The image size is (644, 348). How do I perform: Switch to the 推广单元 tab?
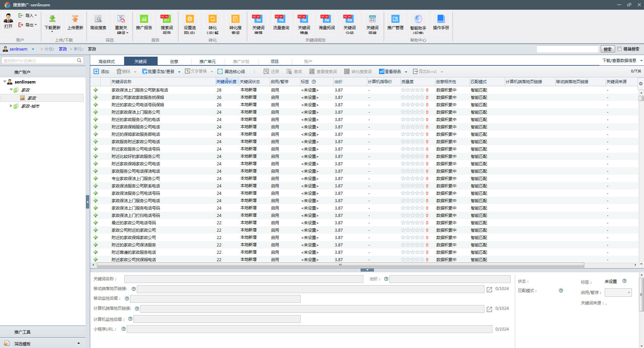[x=207, y=61]
